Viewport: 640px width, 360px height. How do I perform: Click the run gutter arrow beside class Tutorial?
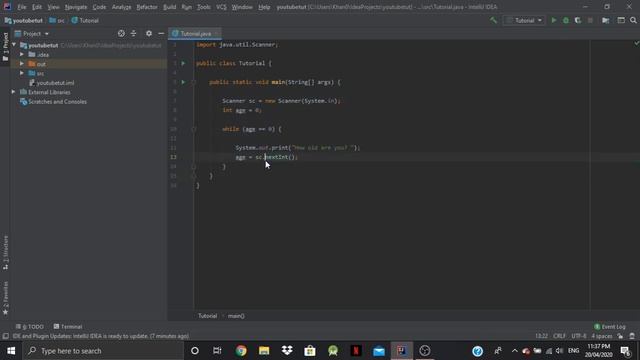183,63
